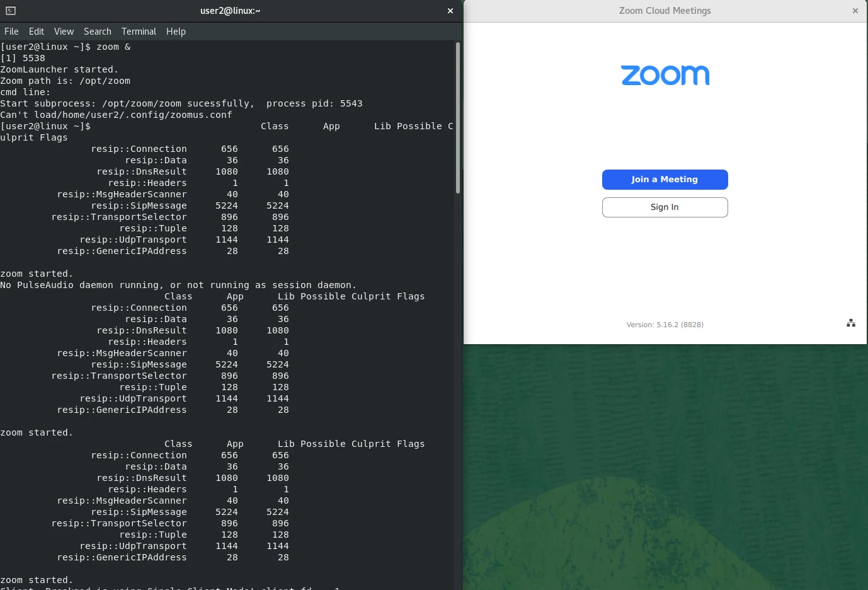The height and width of the screenshot is (590, 868).
Task: Click the 'user2@linux:~' terminal title
Action: (231, 11)
